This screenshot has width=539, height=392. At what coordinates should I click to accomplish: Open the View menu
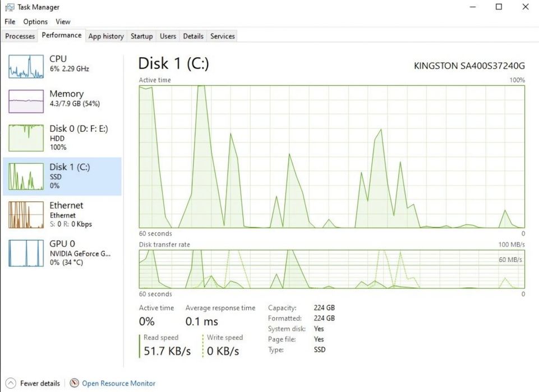tap(63, 22)
